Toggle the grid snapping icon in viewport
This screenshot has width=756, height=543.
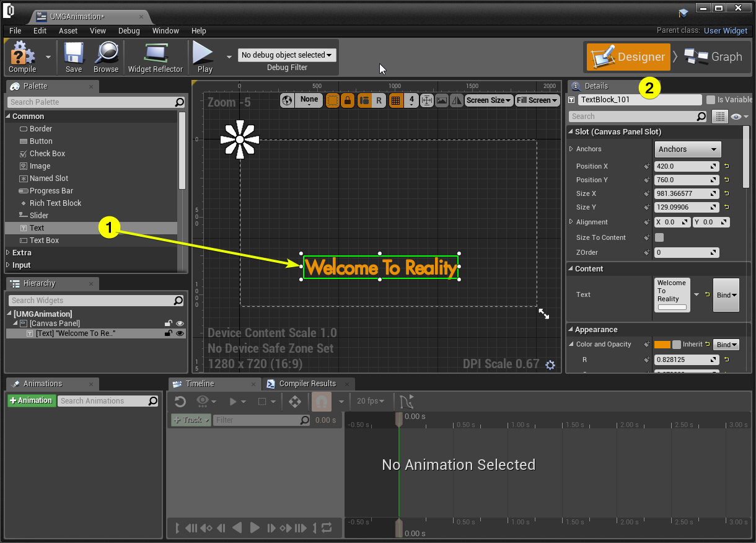[395, 100]
